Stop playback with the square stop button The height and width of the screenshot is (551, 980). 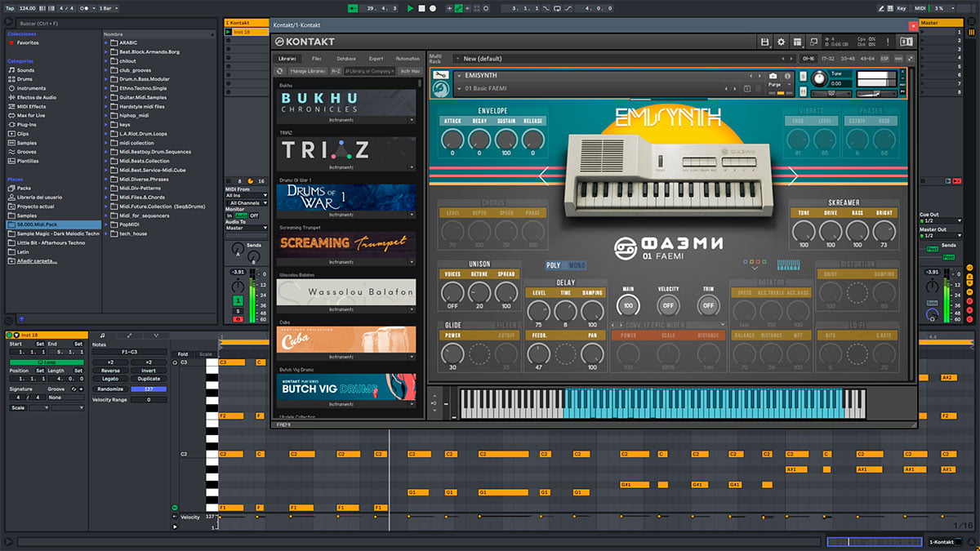tap(421, 7)
